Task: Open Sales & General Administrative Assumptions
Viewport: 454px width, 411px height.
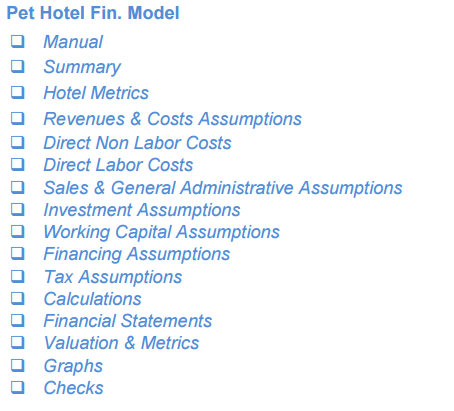Action: (223, 188)
